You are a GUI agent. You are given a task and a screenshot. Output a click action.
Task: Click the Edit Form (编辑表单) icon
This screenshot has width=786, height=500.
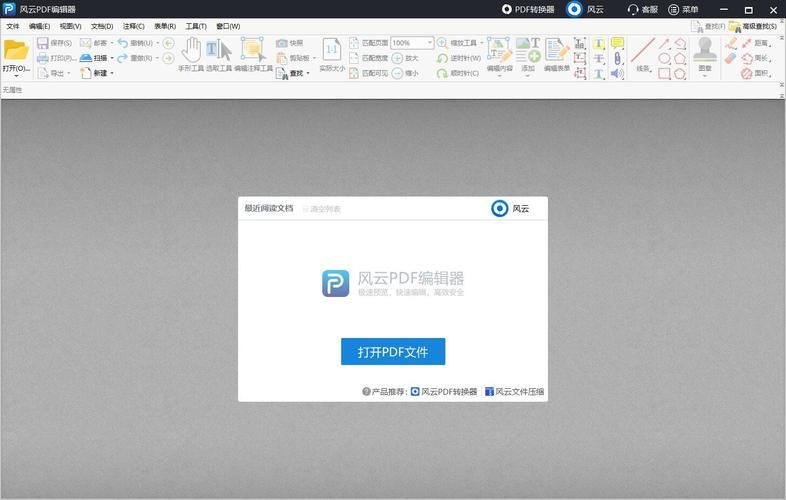coord(556,50)
